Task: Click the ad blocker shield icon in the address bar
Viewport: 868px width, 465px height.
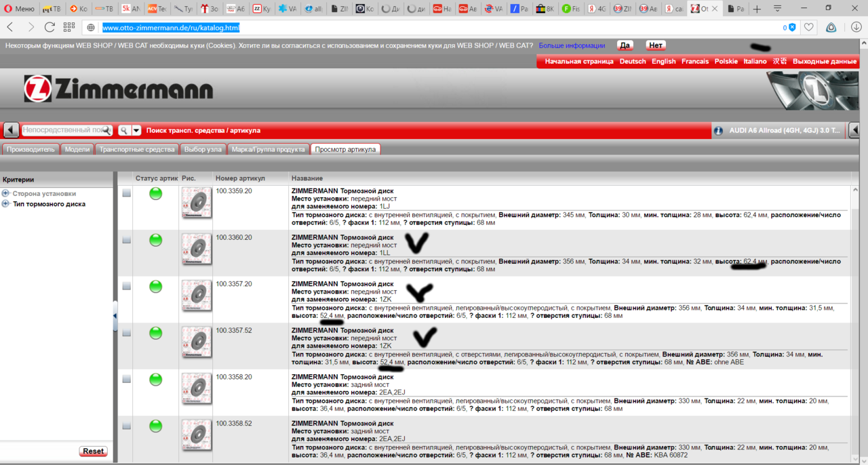Action: [792, 28]
